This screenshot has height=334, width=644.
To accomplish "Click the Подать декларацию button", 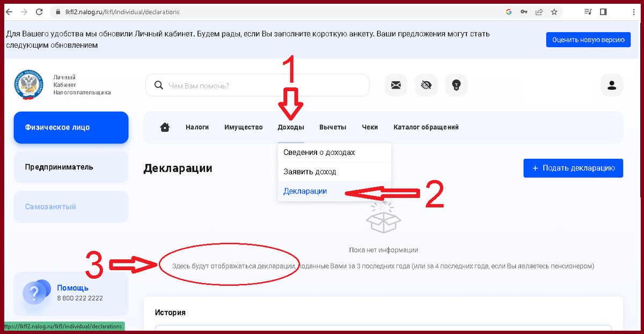I will tap(573, 168).
